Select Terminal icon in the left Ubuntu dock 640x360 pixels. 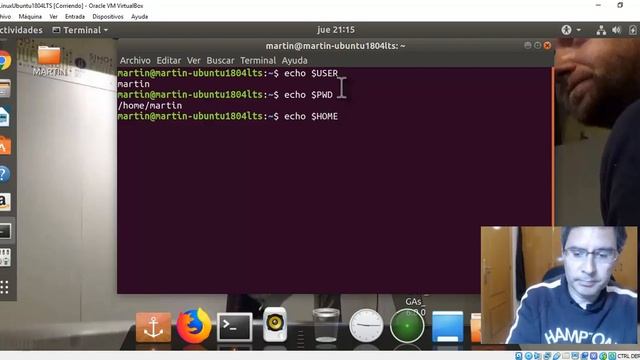tap(5, 231)
